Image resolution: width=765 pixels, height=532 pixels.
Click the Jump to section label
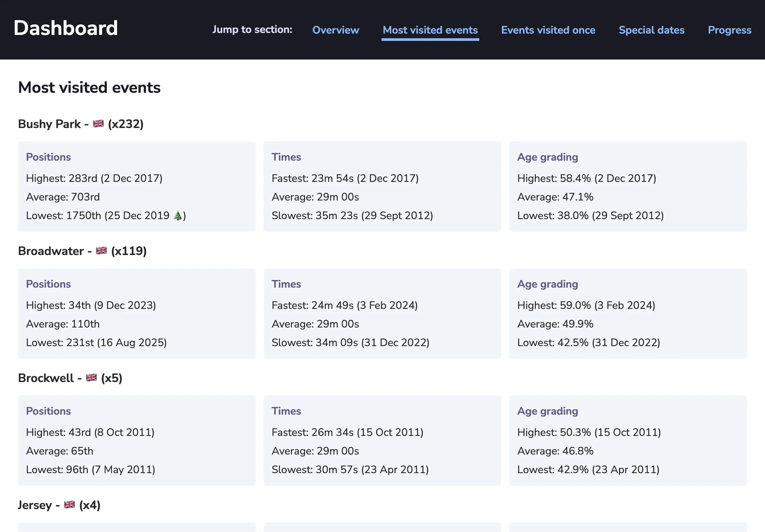[252, 29]
